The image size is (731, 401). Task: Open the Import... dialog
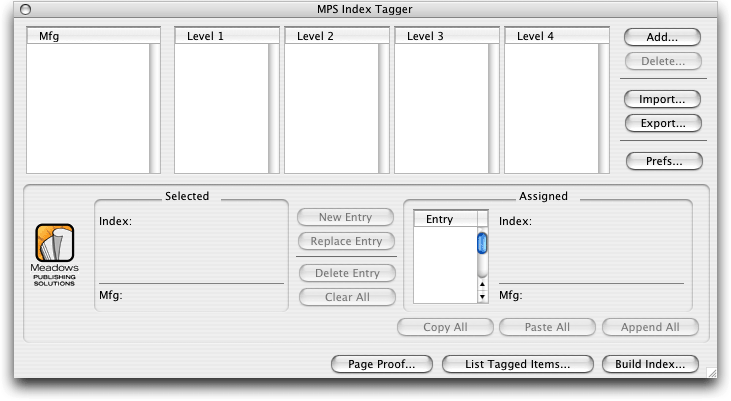point(662,99)
